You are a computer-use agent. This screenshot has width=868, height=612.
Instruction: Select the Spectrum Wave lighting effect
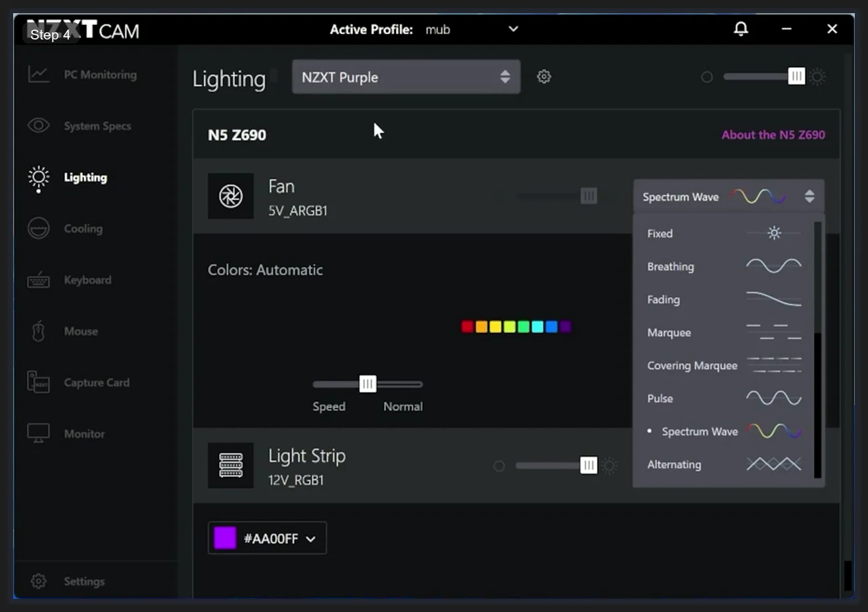tap(699, 431)
